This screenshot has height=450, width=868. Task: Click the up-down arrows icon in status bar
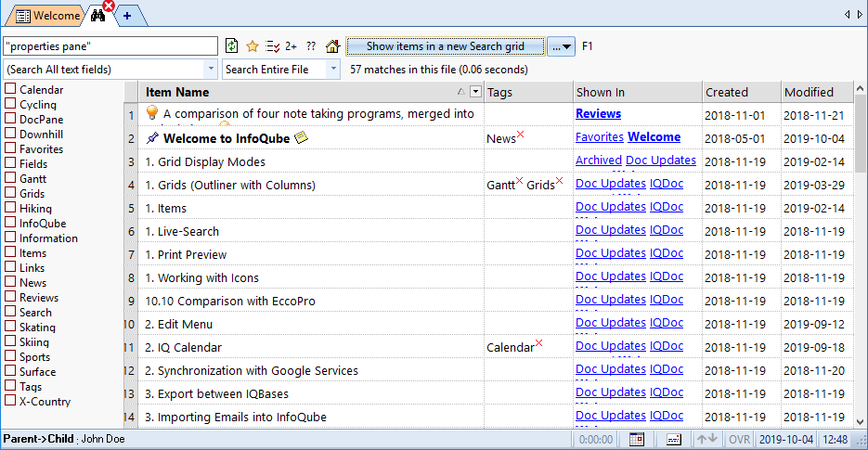coord(706,439)
